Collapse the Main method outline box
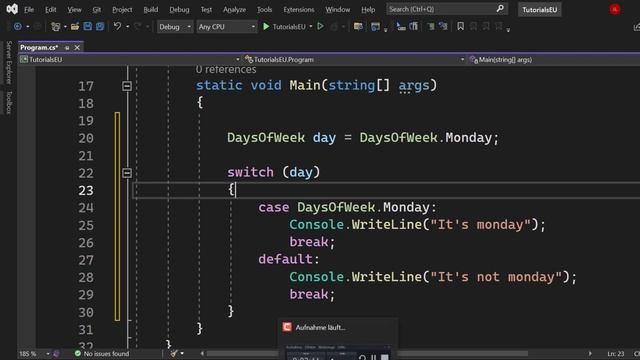This screenshot has width=640, height=360. 127,86
